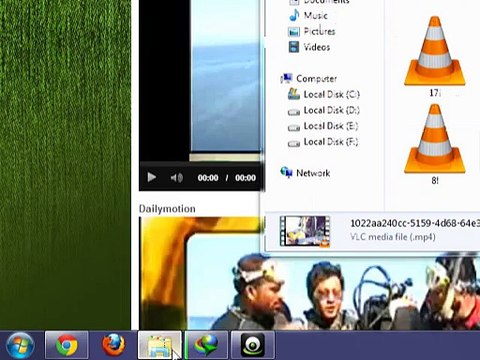Viewport: 480px width, 360px height.
Task: Click the Local Disk (D:) drive icon
Action: (294, 112)
